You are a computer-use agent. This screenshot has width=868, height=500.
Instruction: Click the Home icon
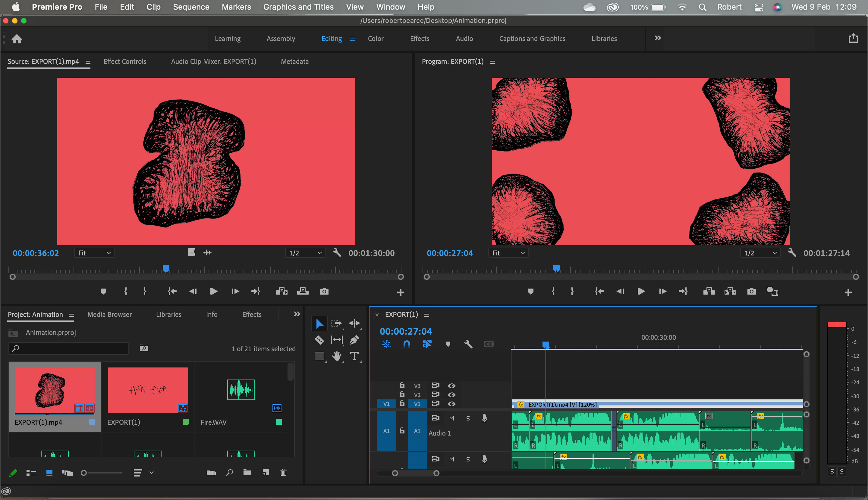point(17,39)
